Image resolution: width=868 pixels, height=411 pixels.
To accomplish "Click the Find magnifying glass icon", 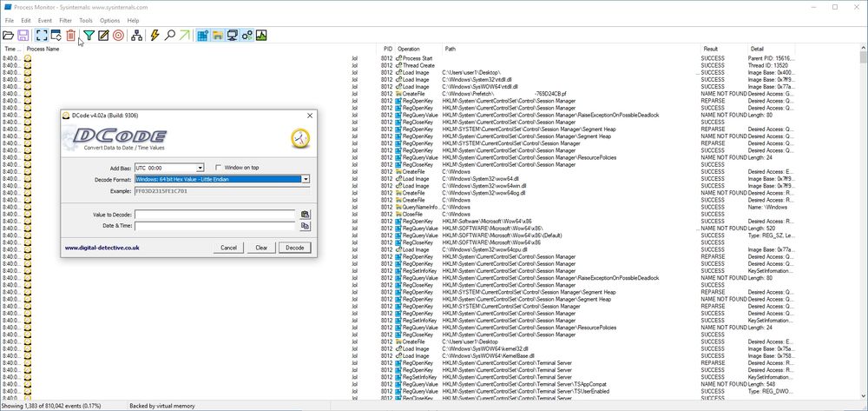I will click(x=170, y=36).
